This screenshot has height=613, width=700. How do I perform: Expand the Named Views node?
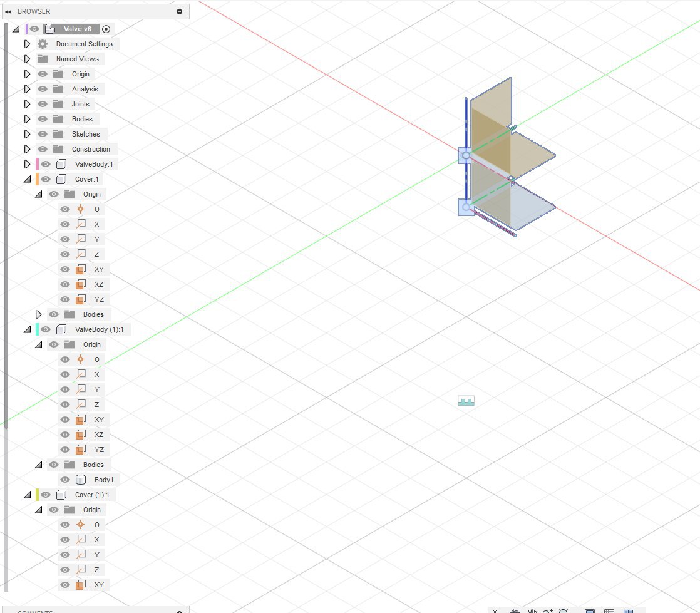tap(27, 59)
